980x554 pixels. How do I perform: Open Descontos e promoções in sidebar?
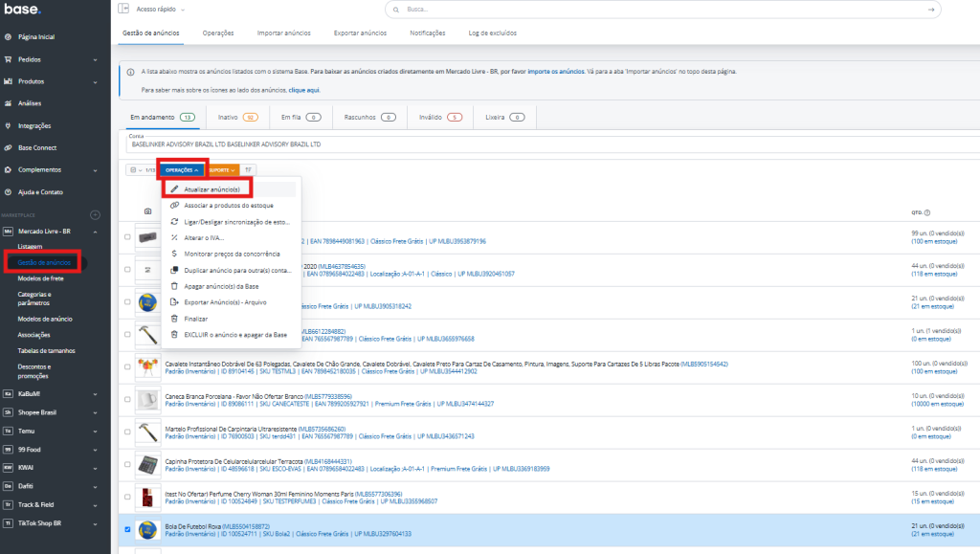pyautogui.click(x=34, y=371)
